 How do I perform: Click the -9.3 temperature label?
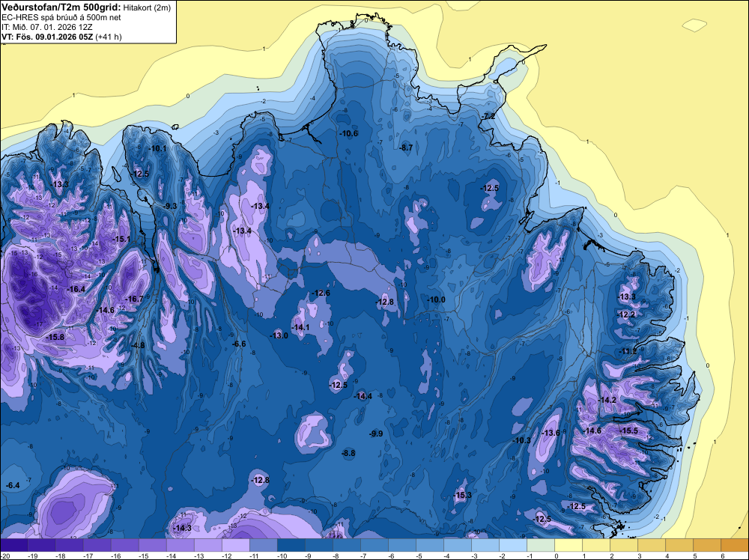tap(169, 206)
